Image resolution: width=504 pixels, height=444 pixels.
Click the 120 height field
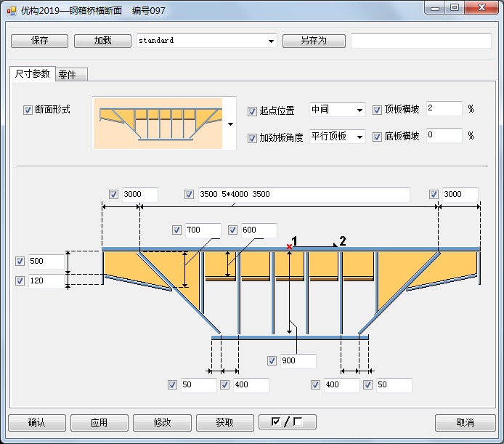pyautogui.click(x=46, y=281)
